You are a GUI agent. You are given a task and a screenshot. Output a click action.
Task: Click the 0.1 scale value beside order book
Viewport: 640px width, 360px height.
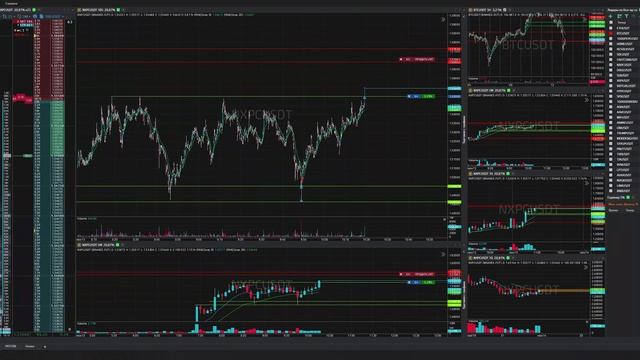(x=70, y=22)
